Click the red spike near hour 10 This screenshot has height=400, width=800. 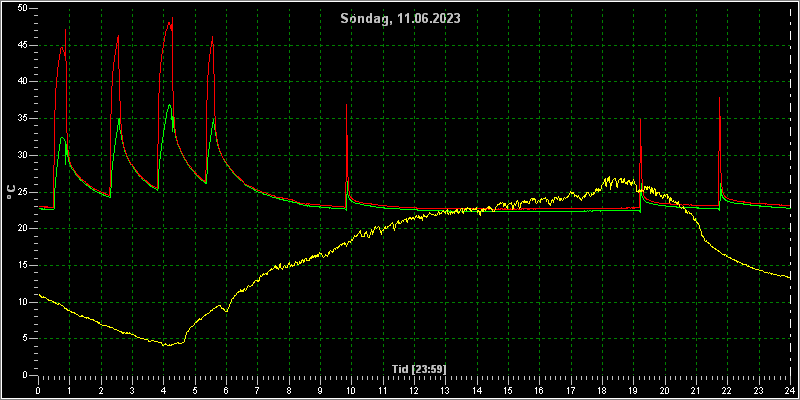346,105
